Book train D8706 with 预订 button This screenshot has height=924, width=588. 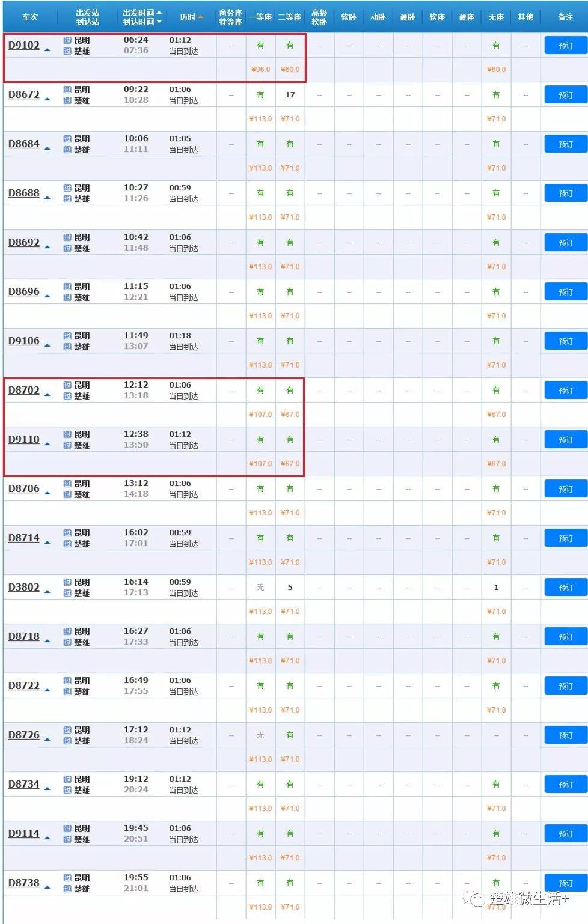coord(566,489)
